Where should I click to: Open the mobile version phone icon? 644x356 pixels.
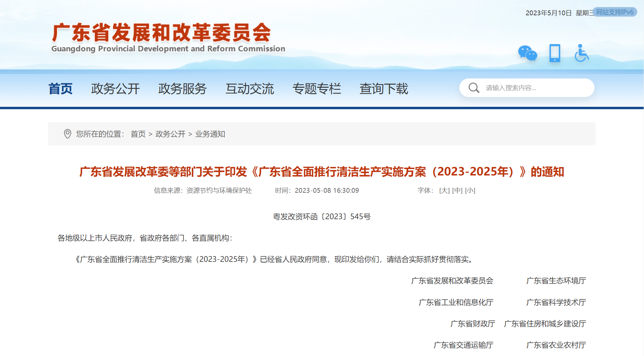point(555,53)
